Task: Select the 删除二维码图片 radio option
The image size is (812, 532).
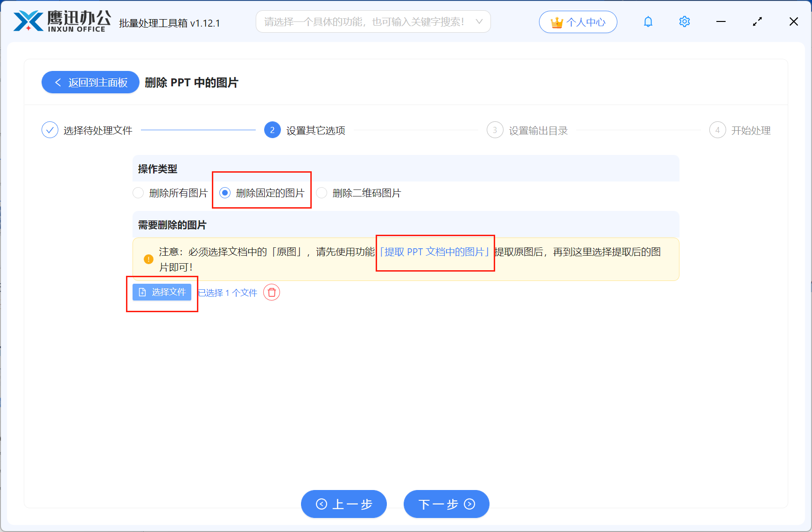Action: click(x=321, y=193)
